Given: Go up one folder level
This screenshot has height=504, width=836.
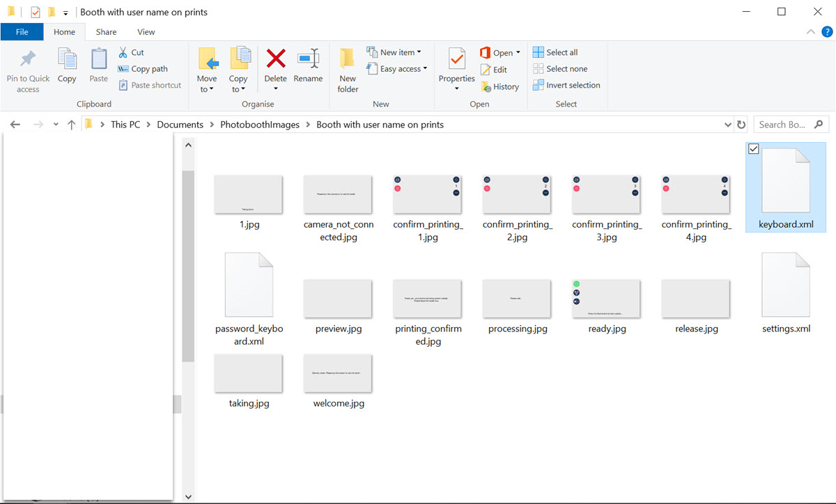Looking at the screenshot, I should 71,125.
